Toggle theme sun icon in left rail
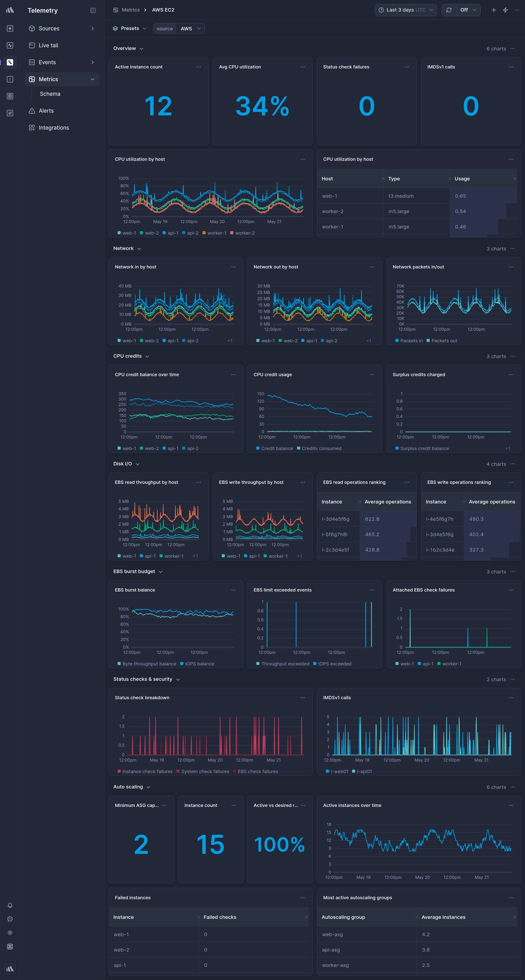Viewport: 525px width, 980px height. 10,933
